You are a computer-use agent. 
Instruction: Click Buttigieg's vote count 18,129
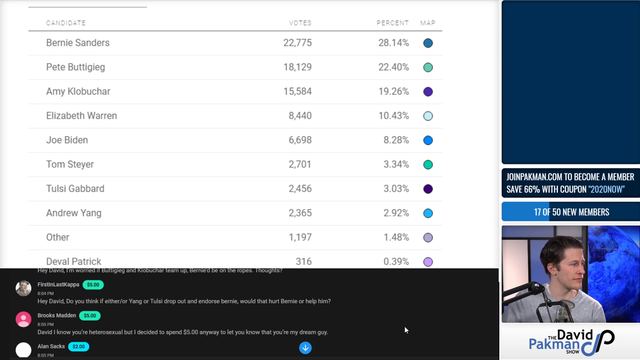[298, 67]
